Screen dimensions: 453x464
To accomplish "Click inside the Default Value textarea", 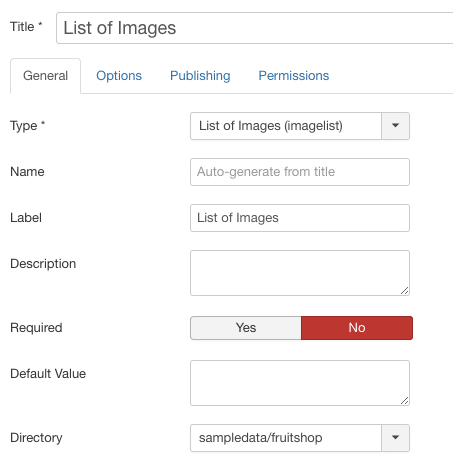I will point(300,383).
